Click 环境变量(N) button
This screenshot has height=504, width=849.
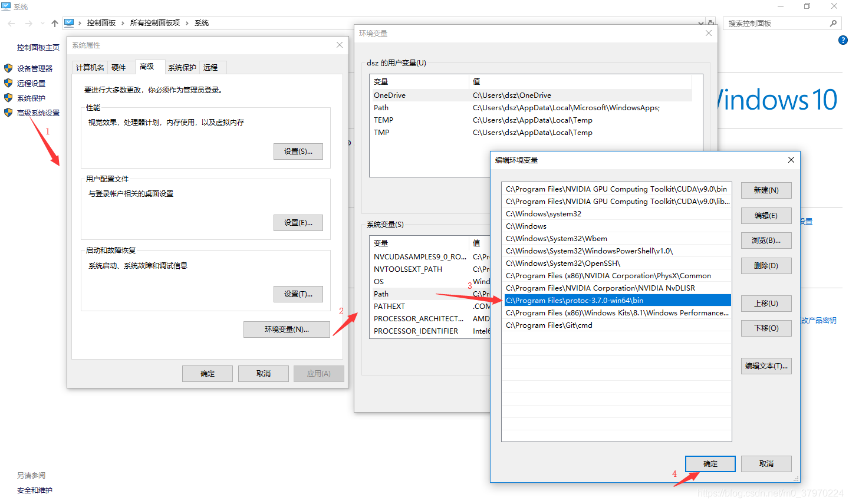(x=287, y=330)
